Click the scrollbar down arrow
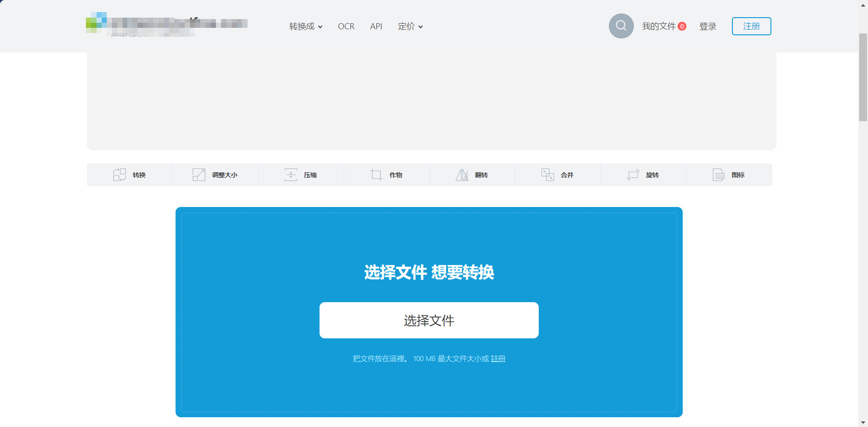Viewport: 868px width, 427px height. pyautogui.click(x=863, y=423)
